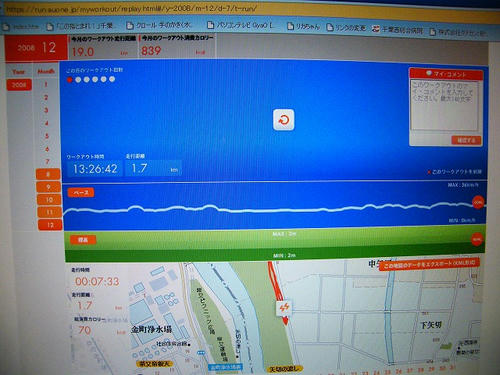Select orange month 10 button
The height and width of the screenshot is (375, 500).
tap(49, 200)
